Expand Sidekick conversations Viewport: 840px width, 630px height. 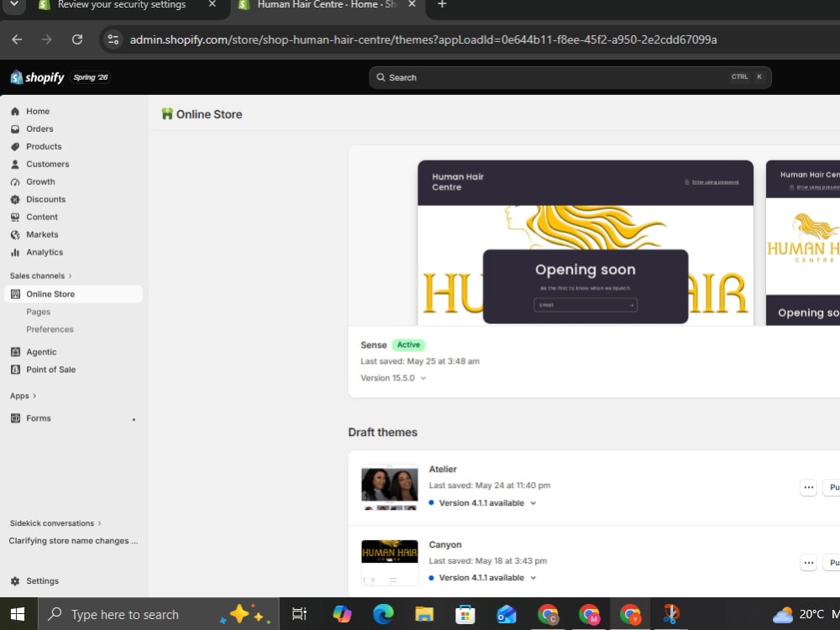pyautogui.click(x=55, y=523)
